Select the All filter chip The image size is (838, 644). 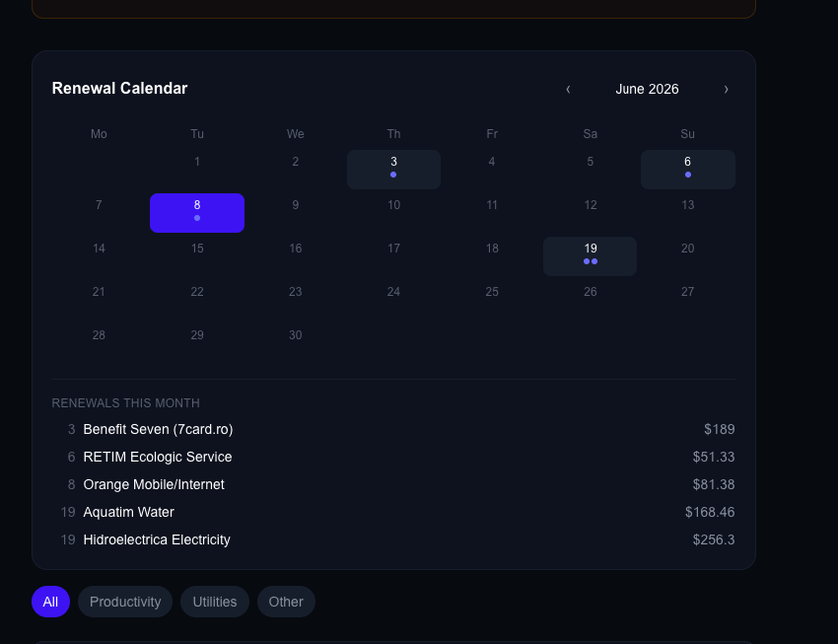(50, 602)
